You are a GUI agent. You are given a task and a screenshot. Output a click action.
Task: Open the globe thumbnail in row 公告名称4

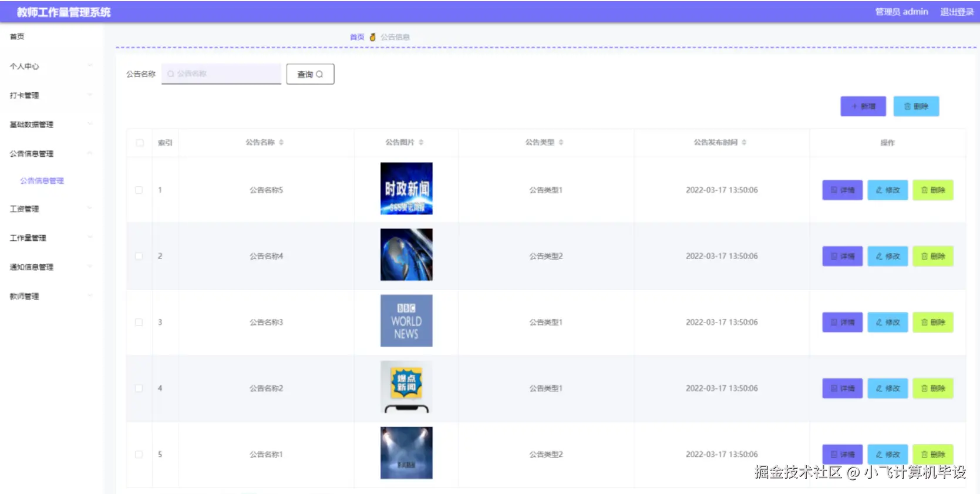click(406, 254)
